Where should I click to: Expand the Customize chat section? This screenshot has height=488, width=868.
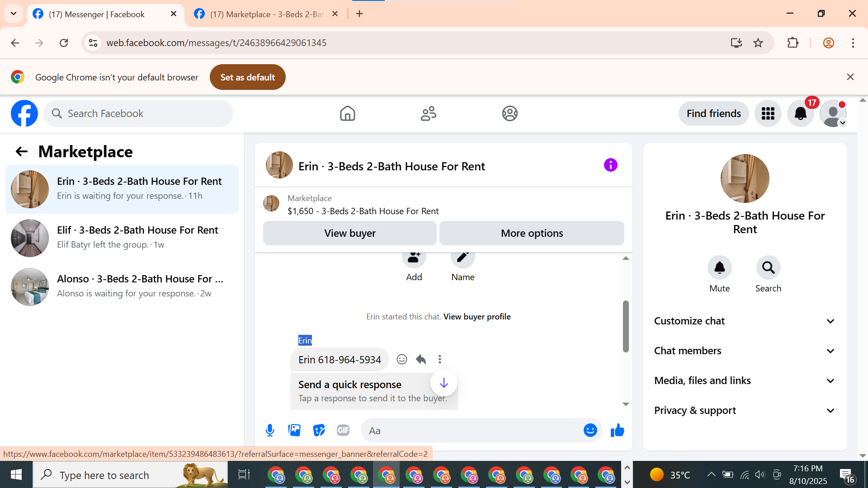(x=745, y=321)
